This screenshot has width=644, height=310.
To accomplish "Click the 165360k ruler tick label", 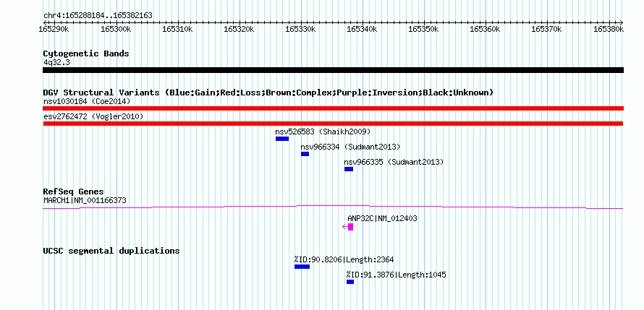I will tap(486, 29).
